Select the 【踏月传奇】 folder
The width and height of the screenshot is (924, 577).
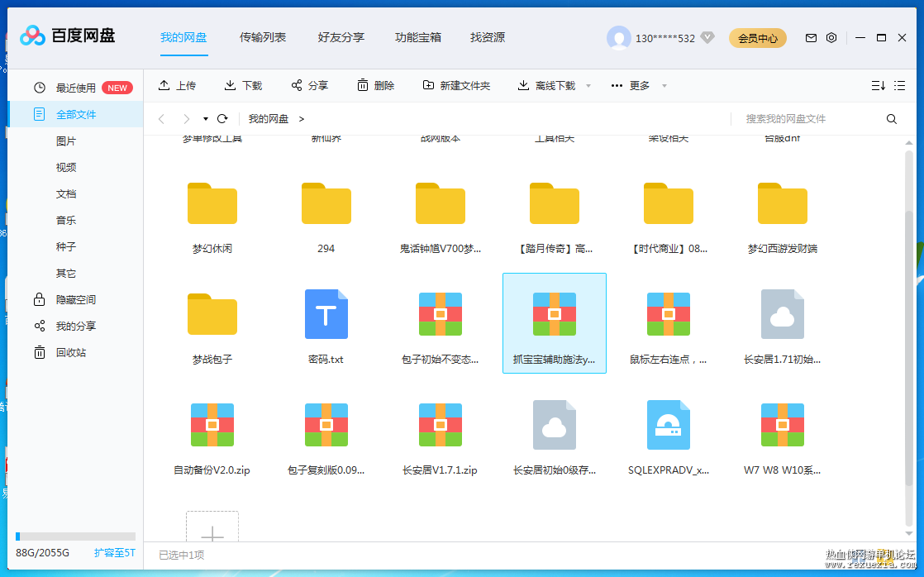[x=555, y=215]
